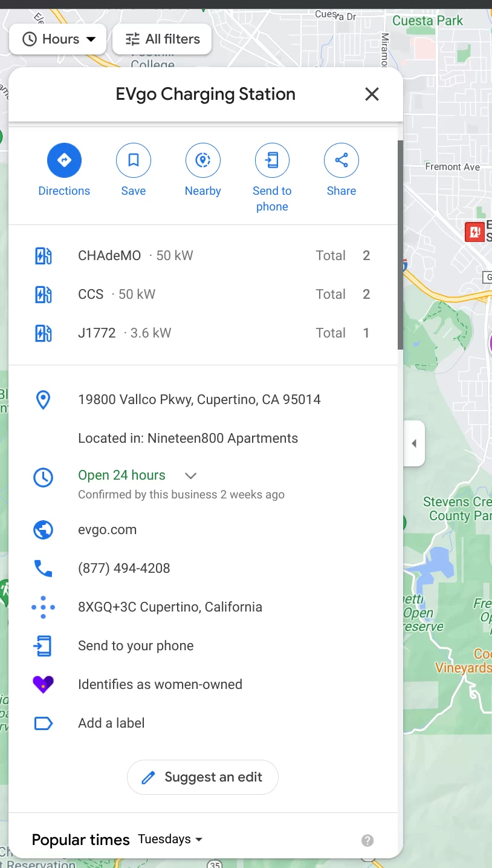Image resolution: width=492 pixels, height=868 pixels.
Task: Click the panel's vertical scrollbar
Action: pyautogui.click(x=400, y=244)
